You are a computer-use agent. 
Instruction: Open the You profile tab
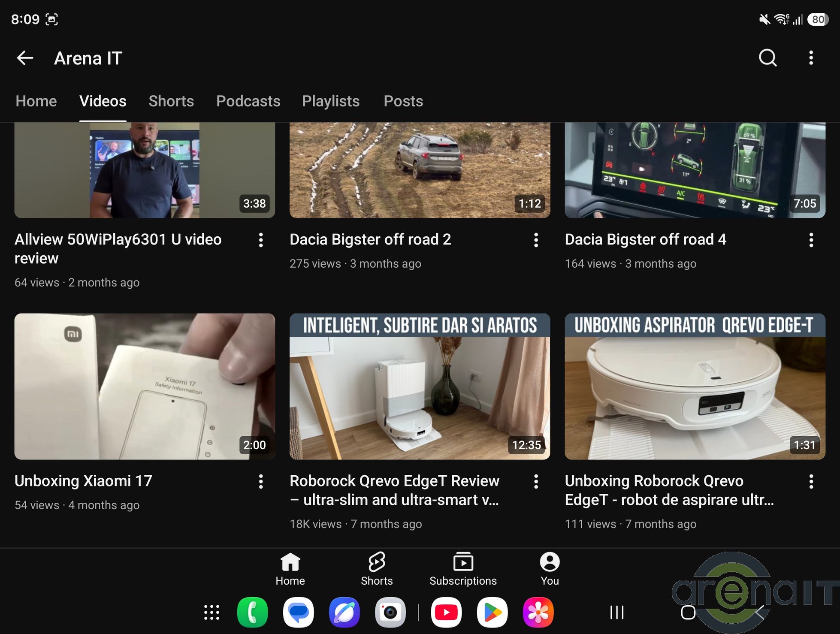(550, 569)
